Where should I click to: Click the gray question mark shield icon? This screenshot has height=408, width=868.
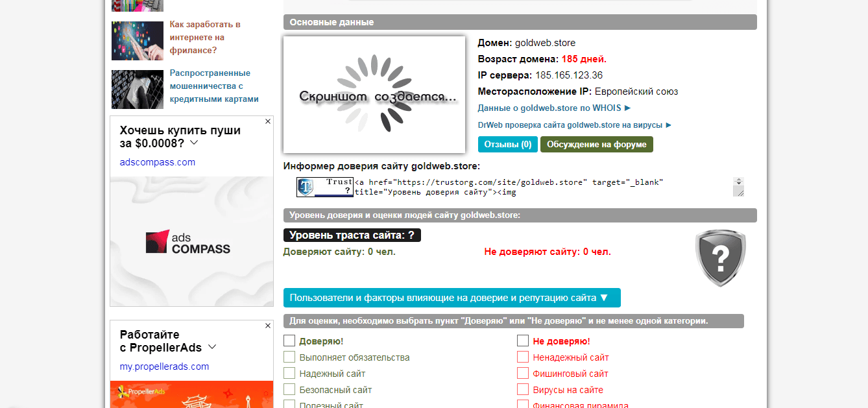coord(720,258)
